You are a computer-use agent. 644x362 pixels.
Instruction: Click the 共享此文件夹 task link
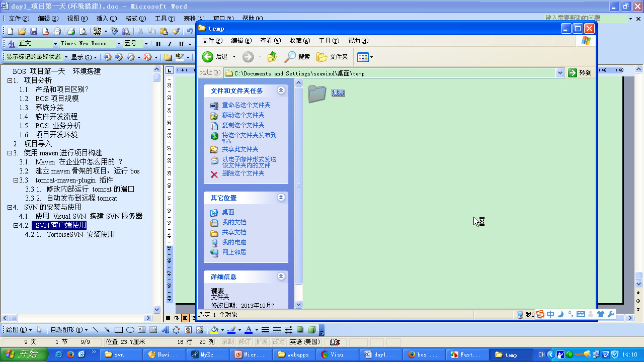click(240, 149)
